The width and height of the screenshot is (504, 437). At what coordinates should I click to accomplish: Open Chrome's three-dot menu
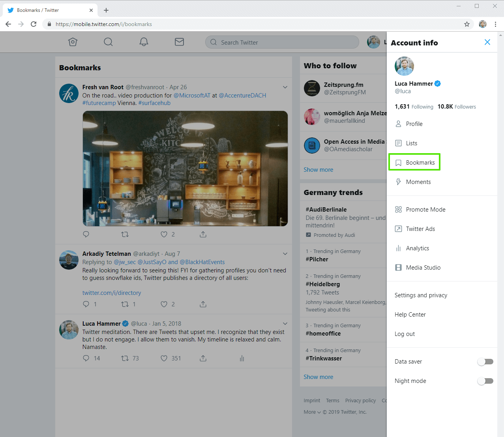[495, 24]
